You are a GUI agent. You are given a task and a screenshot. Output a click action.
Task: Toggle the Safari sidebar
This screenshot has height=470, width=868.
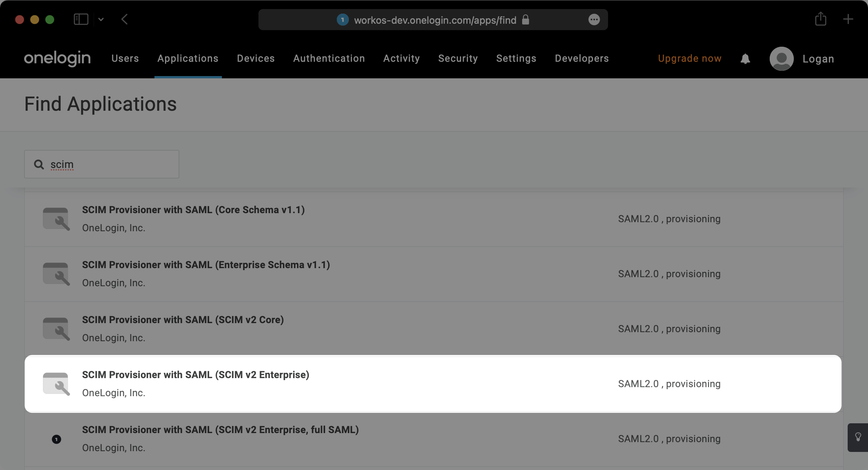point(81,19)
